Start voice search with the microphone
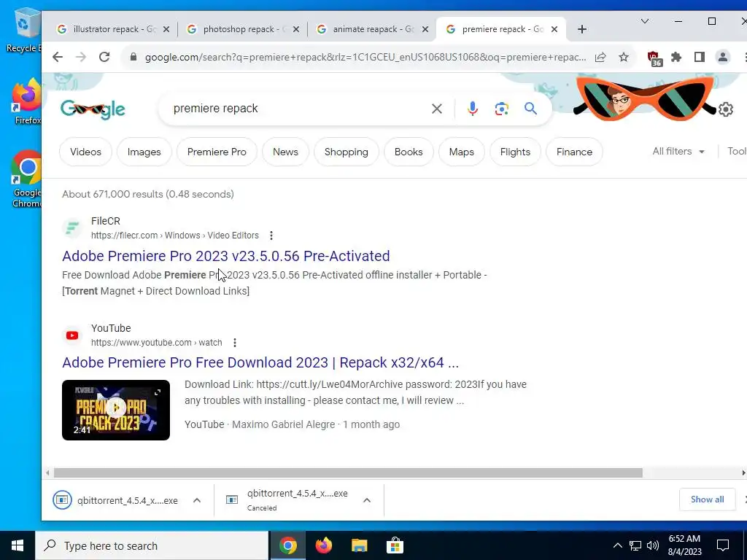 472,109
